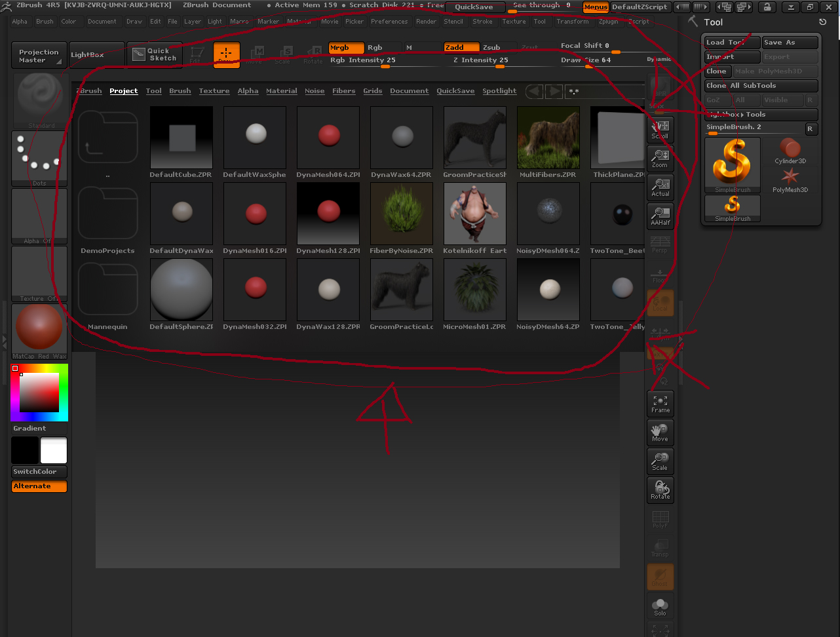The image size is (840, 637).
Task: Collapse the Tool palette header
Action: pos(713,22)
